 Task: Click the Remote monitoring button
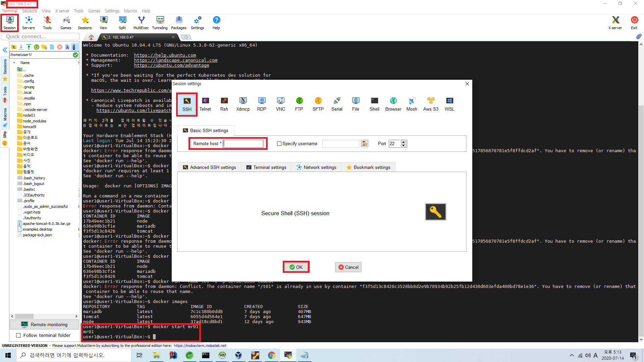[44, 324]
